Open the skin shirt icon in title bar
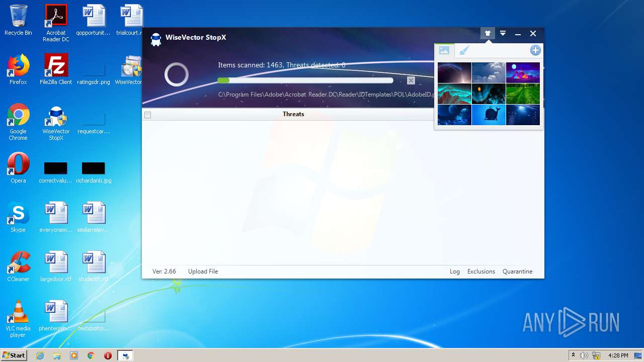 [x=487, y=34]
